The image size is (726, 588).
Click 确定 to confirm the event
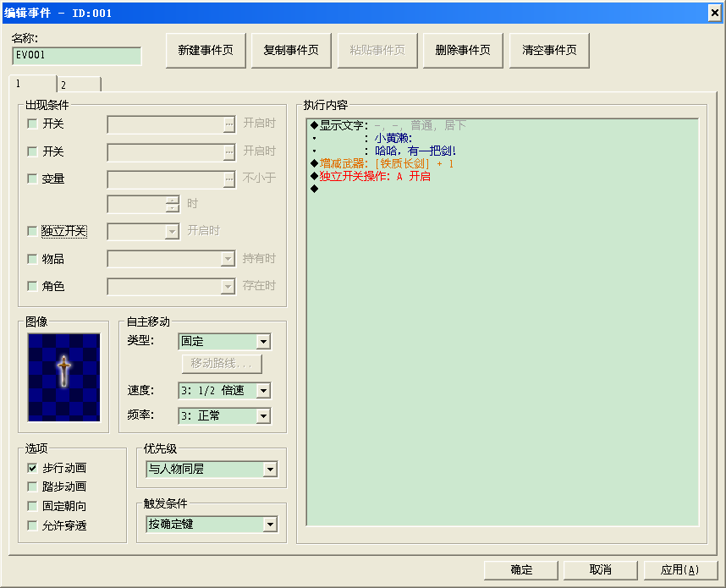pos(521,570)
